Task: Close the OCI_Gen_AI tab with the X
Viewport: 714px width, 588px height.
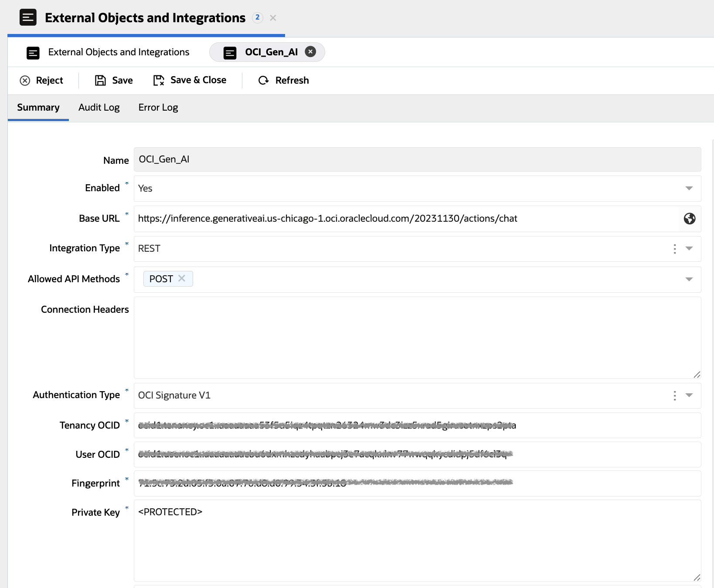Action: coord(310,52)
